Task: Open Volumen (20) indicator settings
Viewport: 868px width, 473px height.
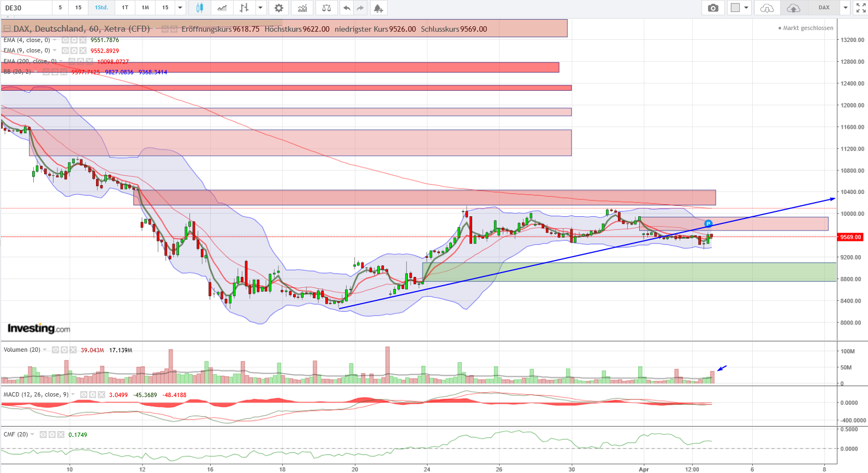Action: click(x=64, y=350)
